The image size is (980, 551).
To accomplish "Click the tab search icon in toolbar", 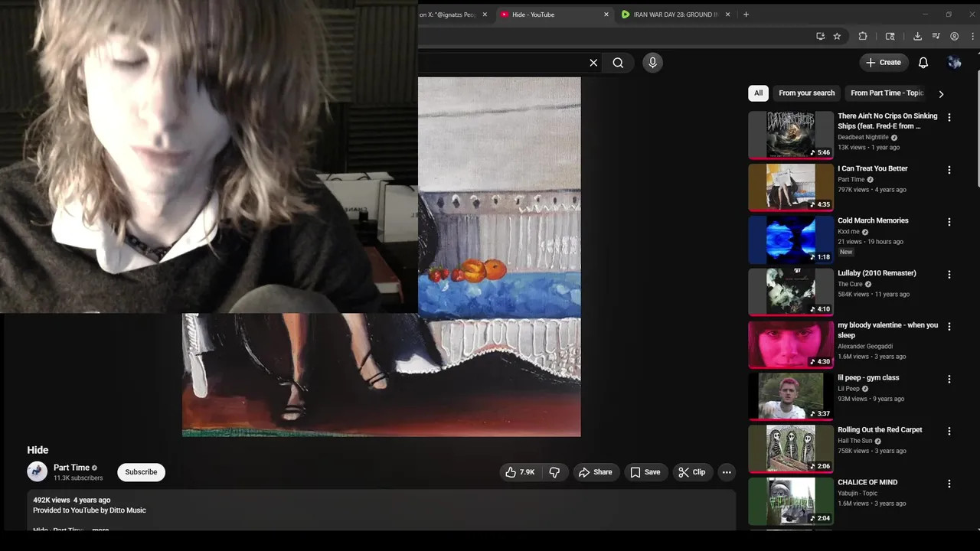I will click(890, 36).
